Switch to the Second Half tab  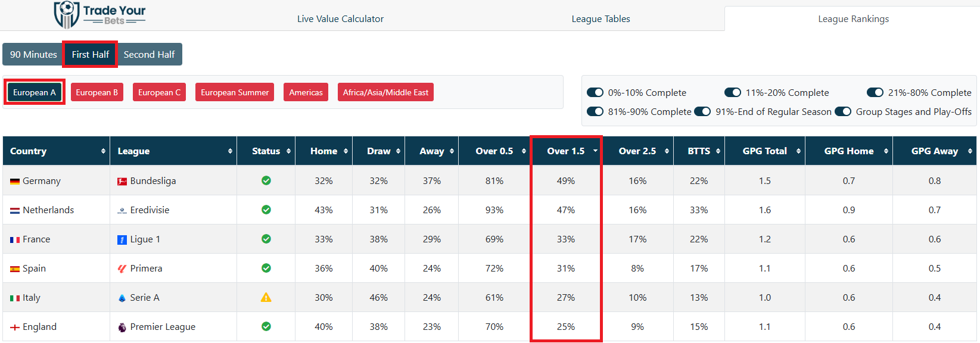149,54
